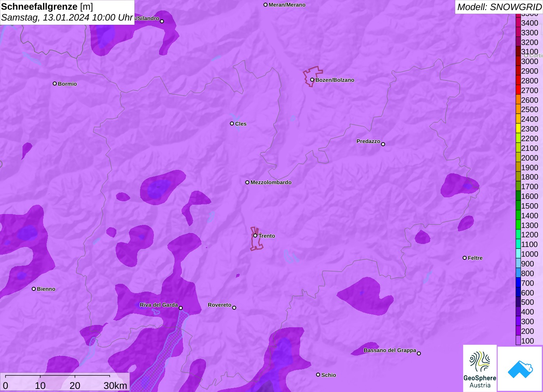Click the date Samstag, 13.01.2024 10:00 Uhr
The width and height of the screenshot is (543, 392).
pyautogui.click(x=67, y=17)
